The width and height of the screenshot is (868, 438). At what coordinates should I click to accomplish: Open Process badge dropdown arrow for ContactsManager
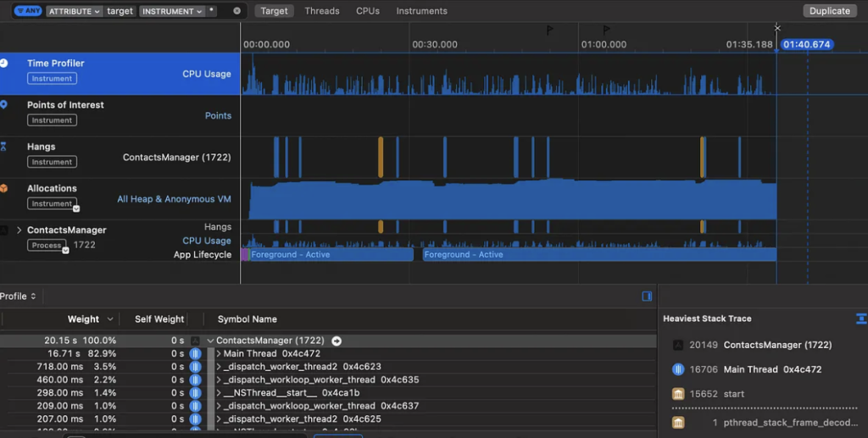coord(65,251)
